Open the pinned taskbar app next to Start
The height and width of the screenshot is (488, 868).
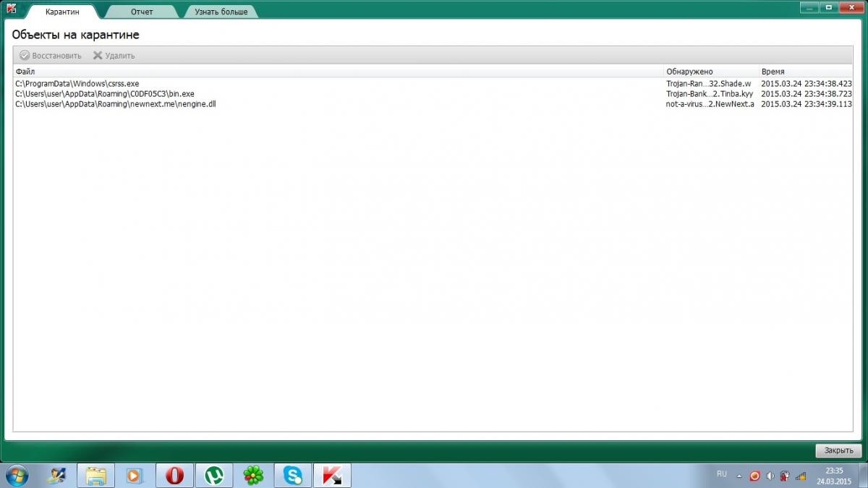click(x=56, y=476)
